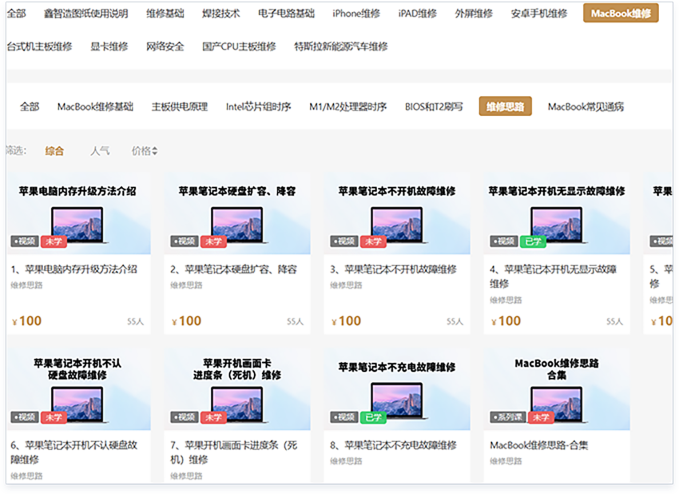Open MacBook维修思路合集 thumbnail
This screenshot has width=679, height=494.
(x=557, y=389)
